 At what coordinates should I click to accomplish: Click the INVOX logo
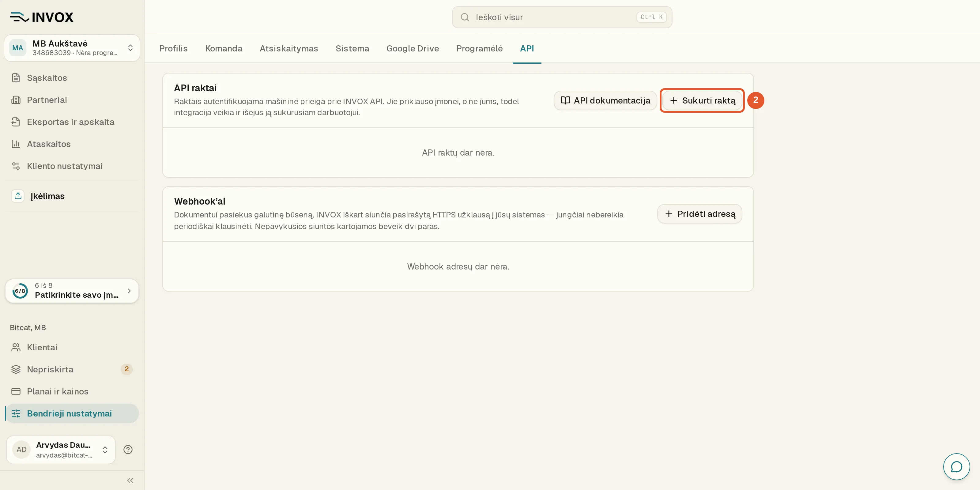pyautogui.click(x=41, y=17)
